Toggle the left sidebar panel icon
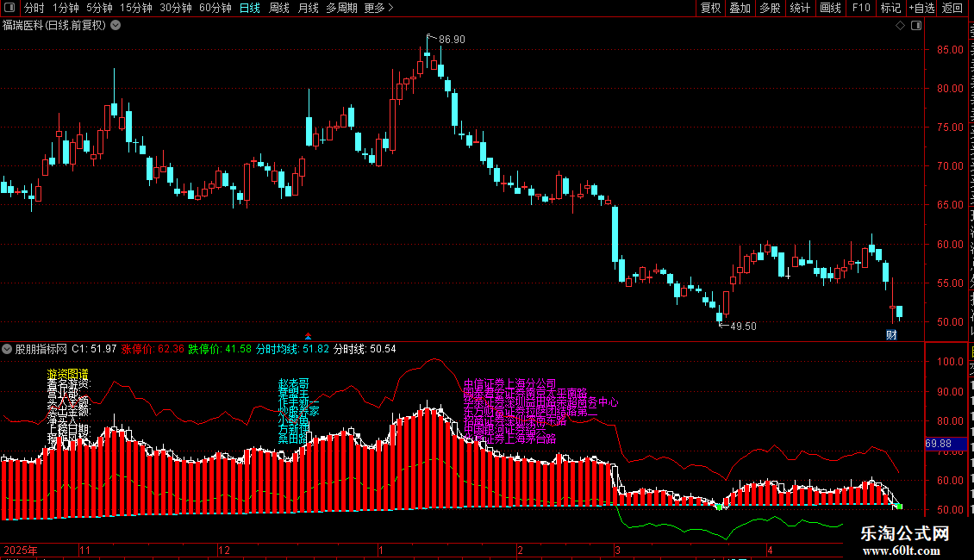The height and width of the screenshot is (560, 974). (9, 8)
